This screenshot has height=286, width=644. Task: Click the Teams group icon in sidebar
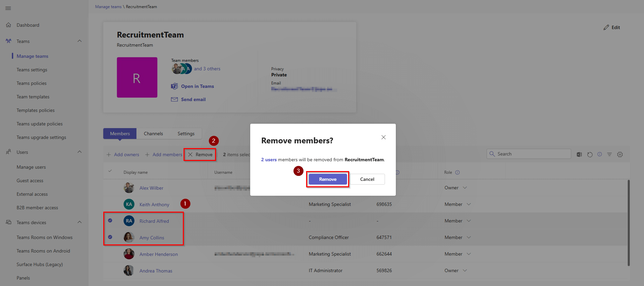point(8,41)
